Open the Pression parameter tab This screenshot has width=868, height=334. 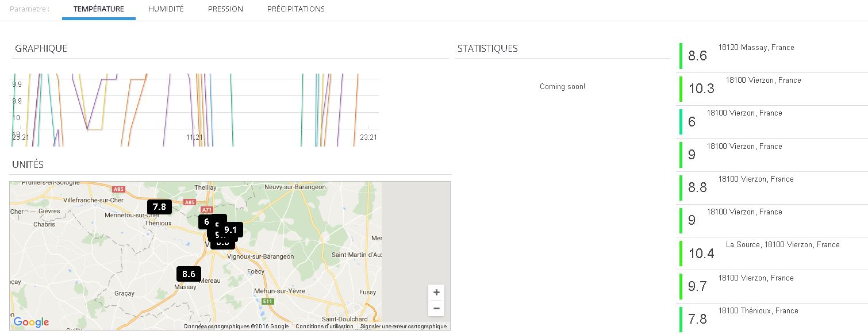tap(225, 9)
